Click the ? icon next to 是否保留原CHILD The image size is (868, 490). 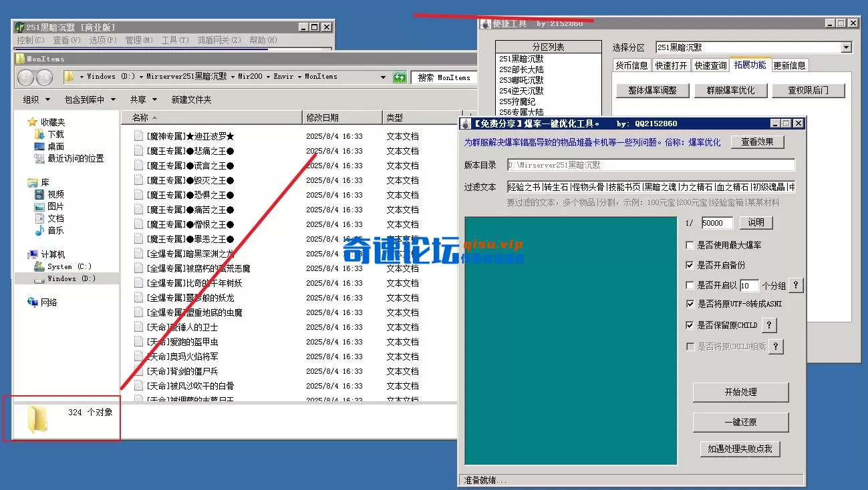coord(770,325)
